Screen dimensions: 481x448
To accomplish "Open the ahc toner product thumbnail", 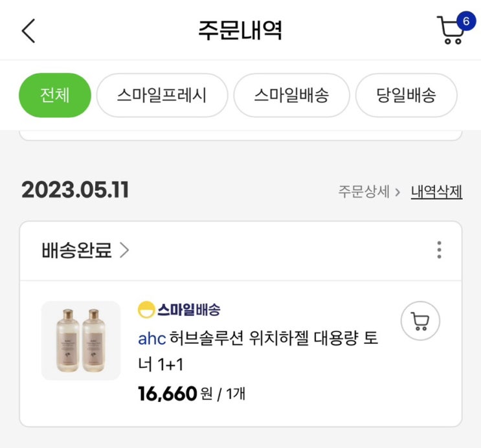I will coord(81,341).
